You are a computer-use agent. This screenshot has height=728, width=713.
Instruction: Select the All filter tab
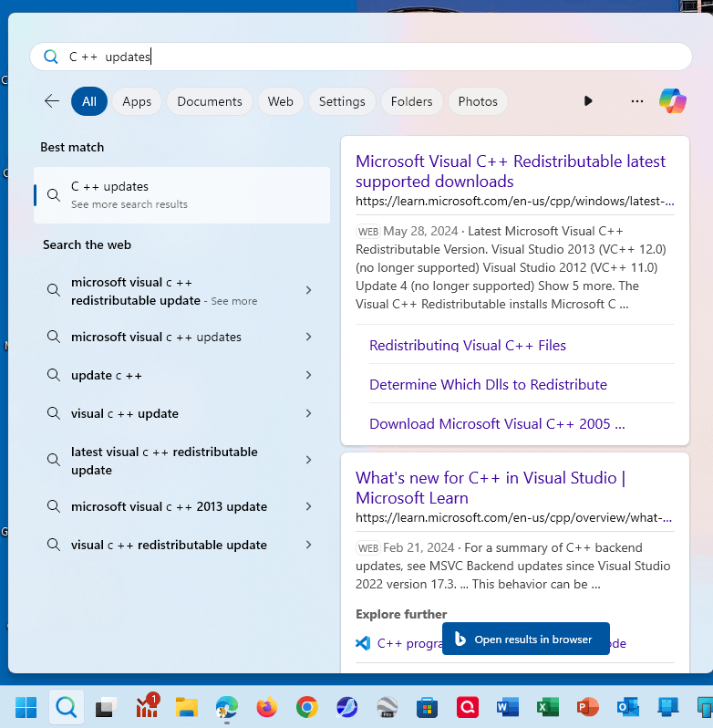click(89, 101)
